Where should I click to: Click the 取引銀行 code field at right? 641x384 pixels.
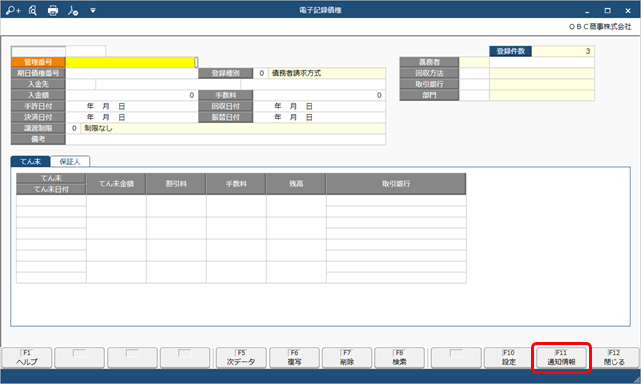(x=474, y=84)
